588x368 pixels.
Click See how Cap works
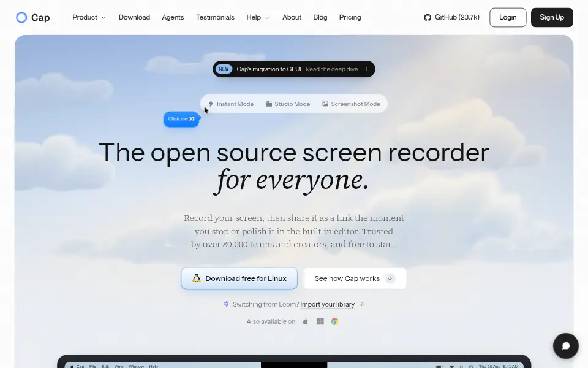coord(355,278)
